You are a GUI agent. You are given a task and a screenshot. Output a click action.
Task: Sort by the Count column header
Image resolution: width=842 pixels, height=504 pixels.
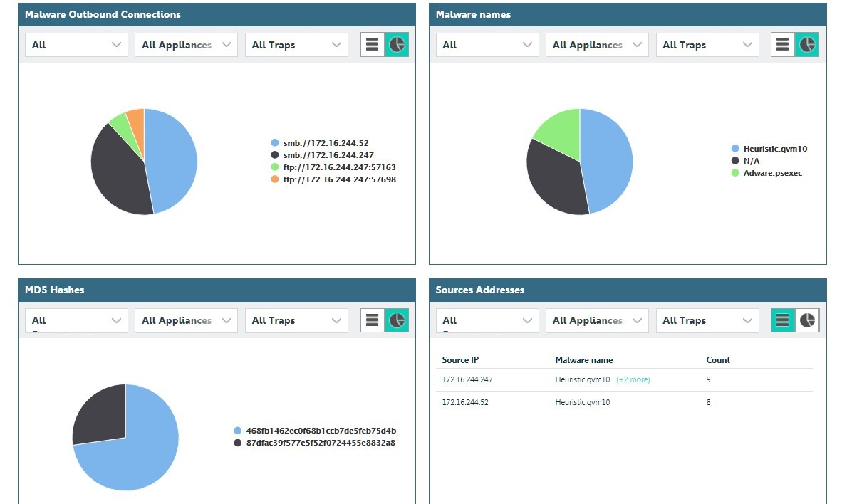coord(718,360)
